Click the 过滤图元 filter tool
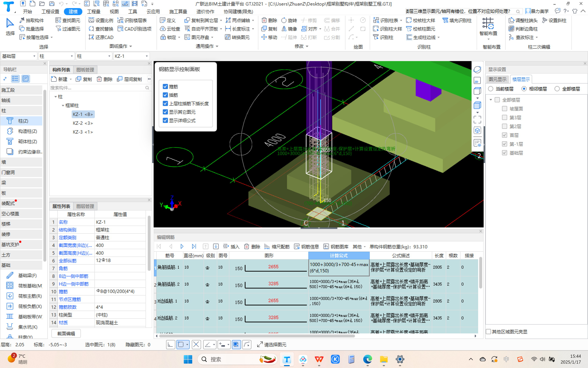The height and width of the screenshot is (368, 588). click(x=68, y=29)
